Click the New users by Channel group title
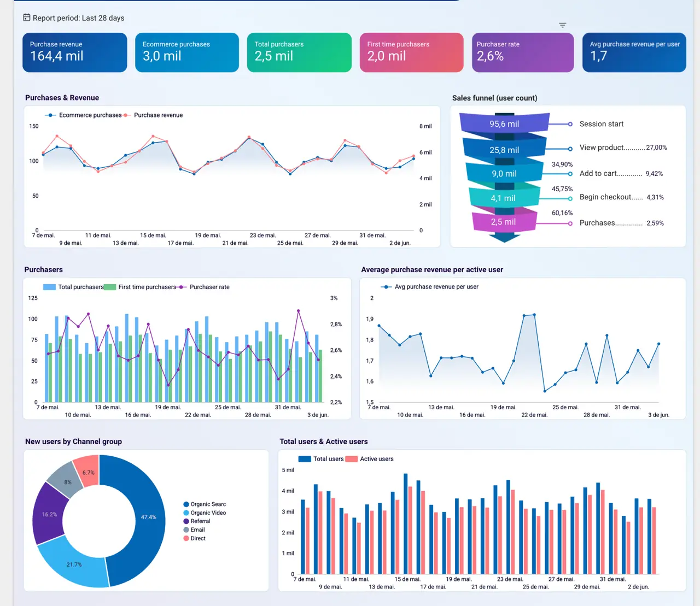The width and height of the screenshot is (700, 606). click(x=74, y=442)
